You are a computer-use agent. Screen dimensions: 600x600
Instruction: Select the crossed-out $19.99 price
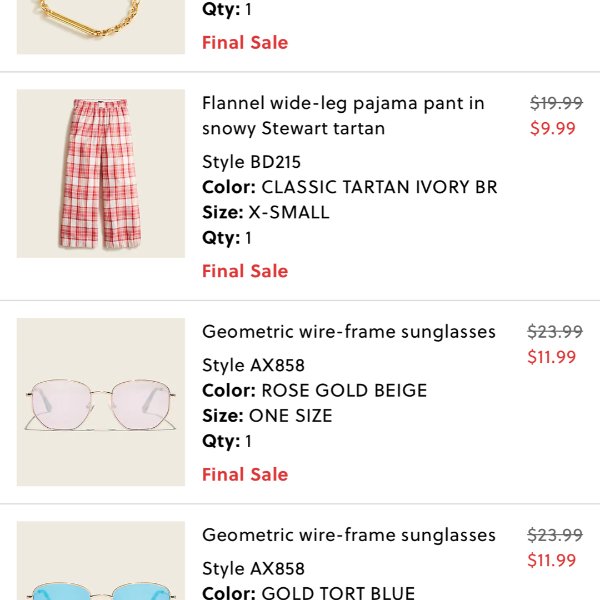tap(556, 103)
